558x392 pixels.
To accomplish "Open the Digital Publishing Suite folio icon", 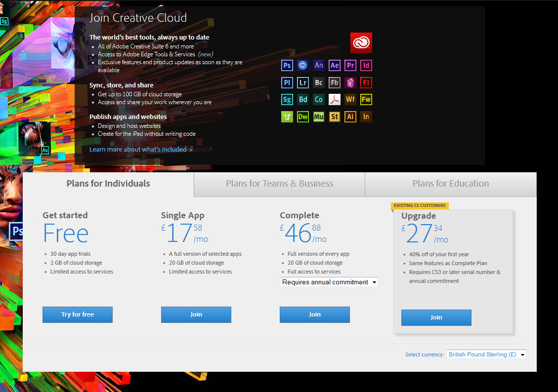I will point(350,83).
